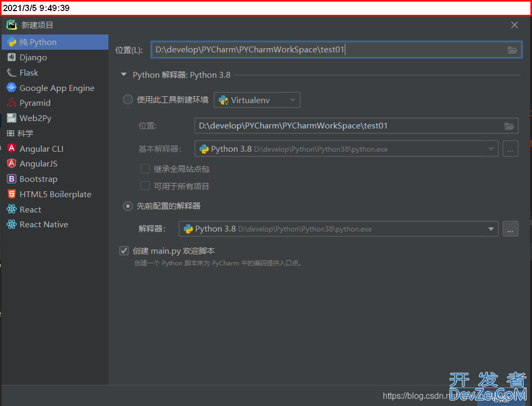The height and width of the screenshot is (406, 532).
Task: Collapse the Python 解释器 section
Action: [124, 75]
